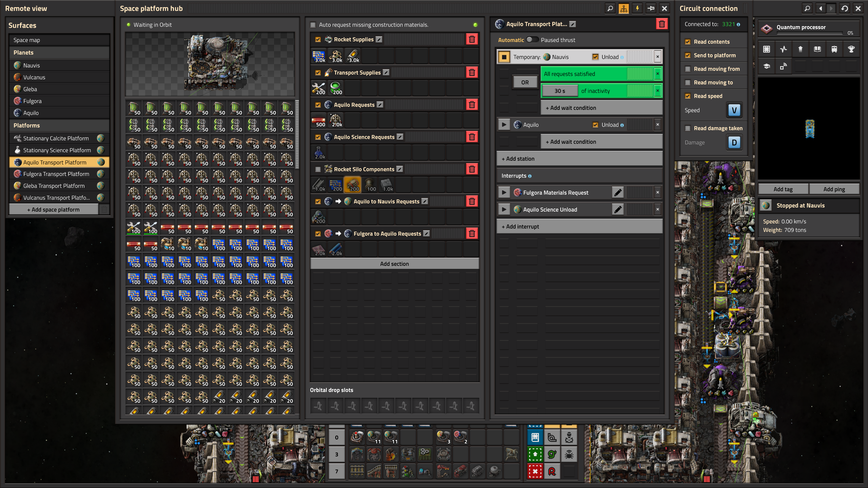Image resolution: width=868 pixels, height=488 pixels.
Task: Open the Space map surface
Action: point(59,40)
